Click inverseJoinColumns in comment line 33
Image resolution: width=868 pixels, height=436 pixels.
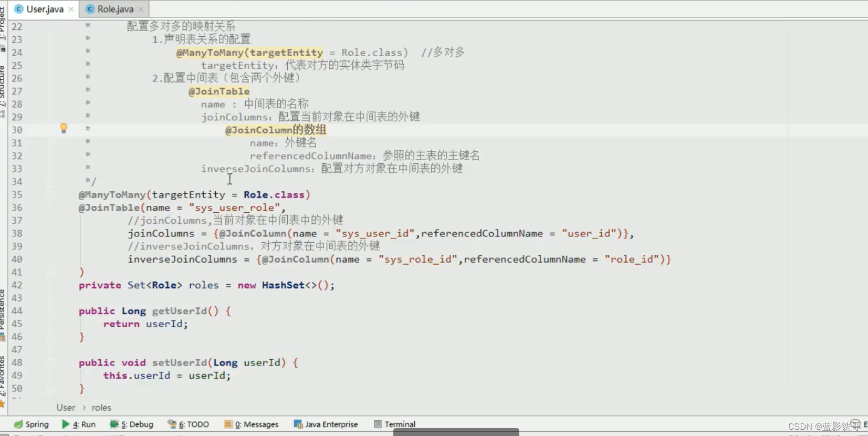click(x=256, y=169)
